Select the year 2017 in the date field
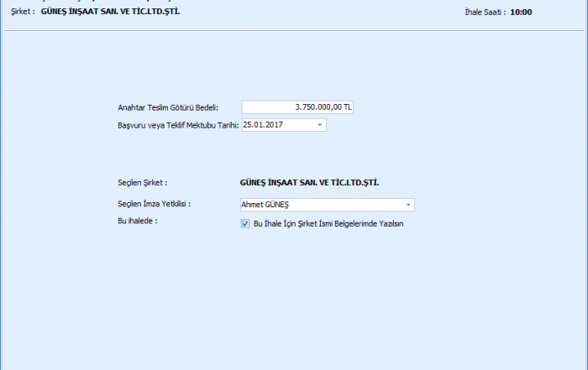This screenshot has width=588, height=370. [x=274, y=125]
